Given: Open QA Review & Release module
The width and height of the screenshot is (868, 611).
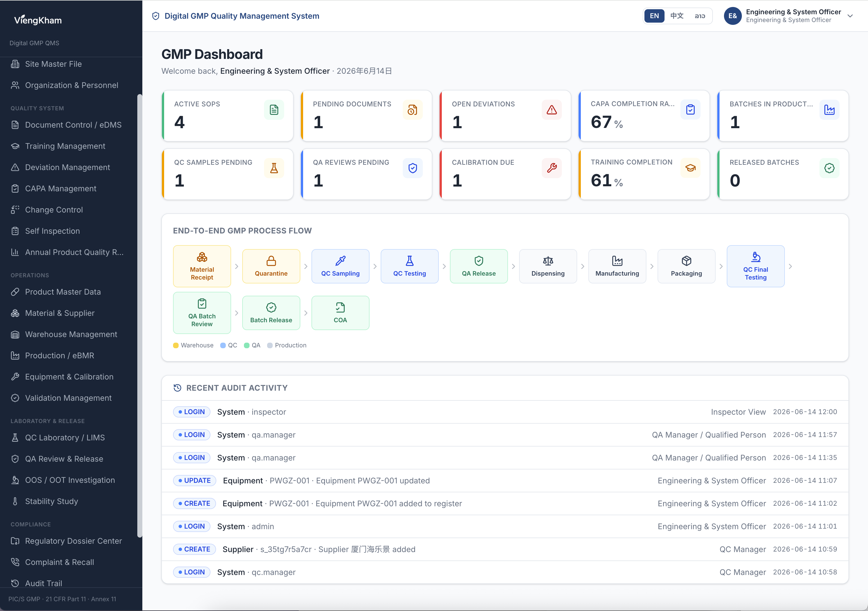Looking at the screenshot, I should [71, 459].
